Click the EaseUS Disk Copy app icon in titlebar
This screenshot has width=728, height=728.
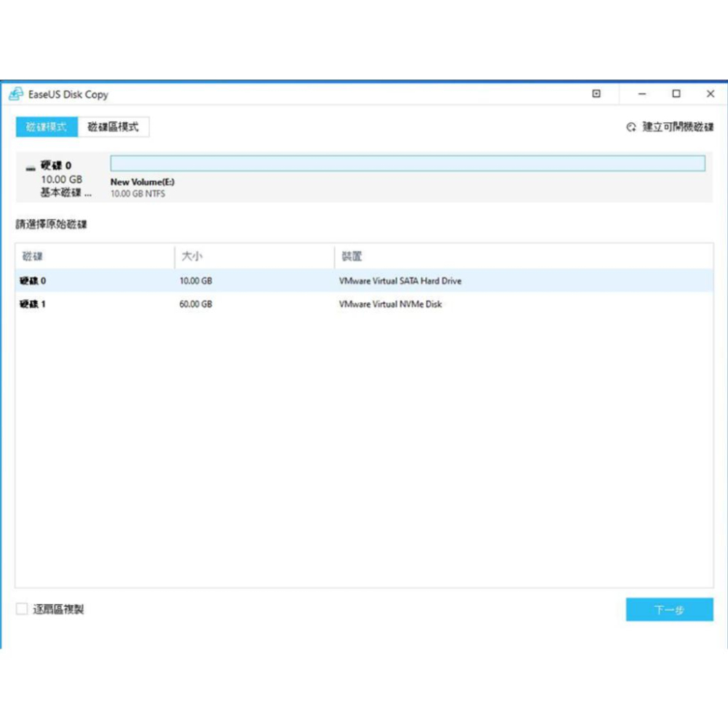pyautogui.click(x=16, y=94)
